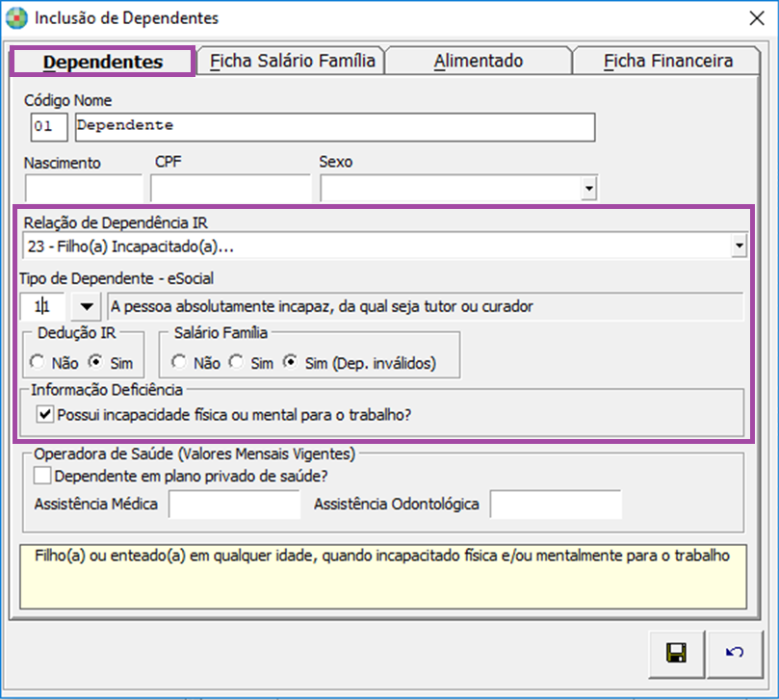Viewport: 779px width, 700px height.
Task: Click the undo arrow icon button
Action: [x=735, y=653]
